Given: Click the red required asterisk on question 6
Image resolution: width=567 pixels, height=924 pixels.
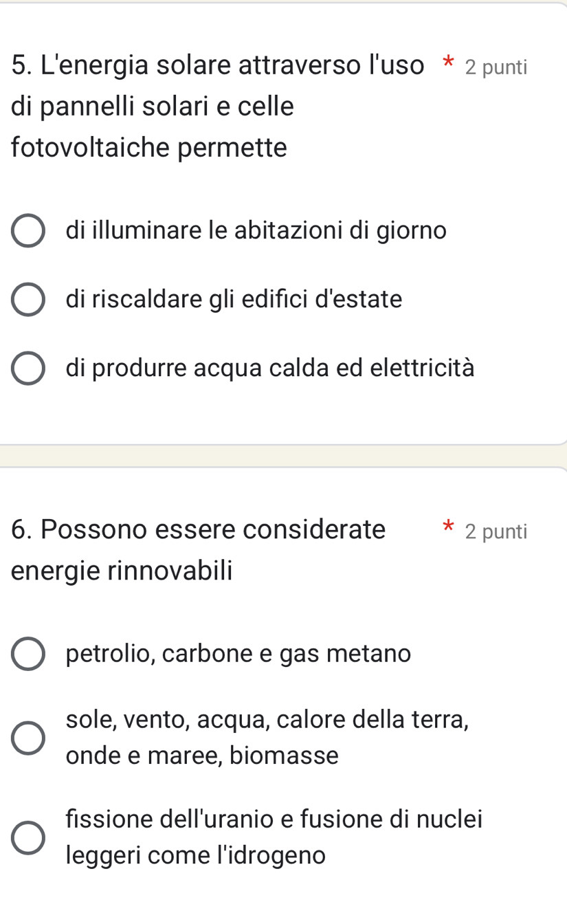Looking at the screenshot, I should click(x=449, y=528).
